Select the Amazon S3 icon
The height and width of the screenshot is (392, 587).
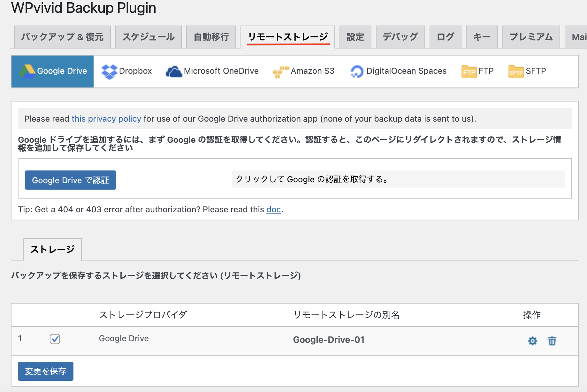[281, 72]
